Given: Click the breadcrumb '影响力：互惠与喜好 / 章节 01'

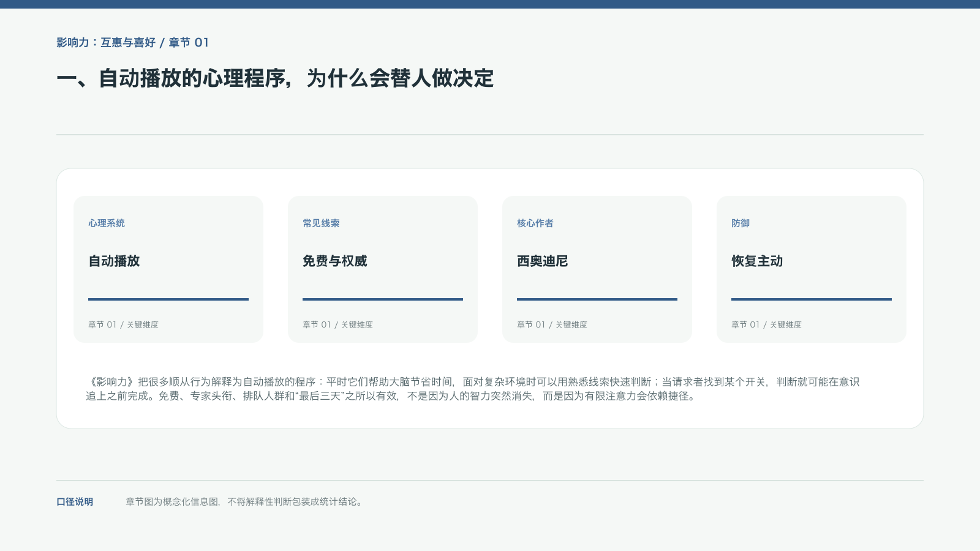Looking at the screenshot, I should pos(132,43).
